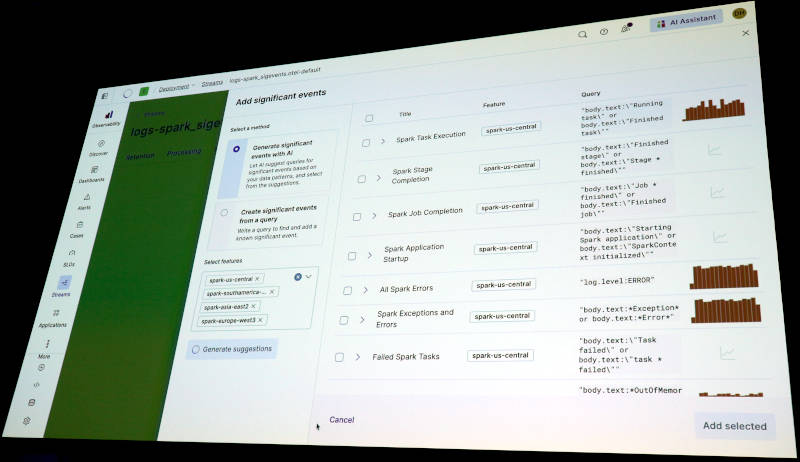Click the green space icon in header

[144, 91]
